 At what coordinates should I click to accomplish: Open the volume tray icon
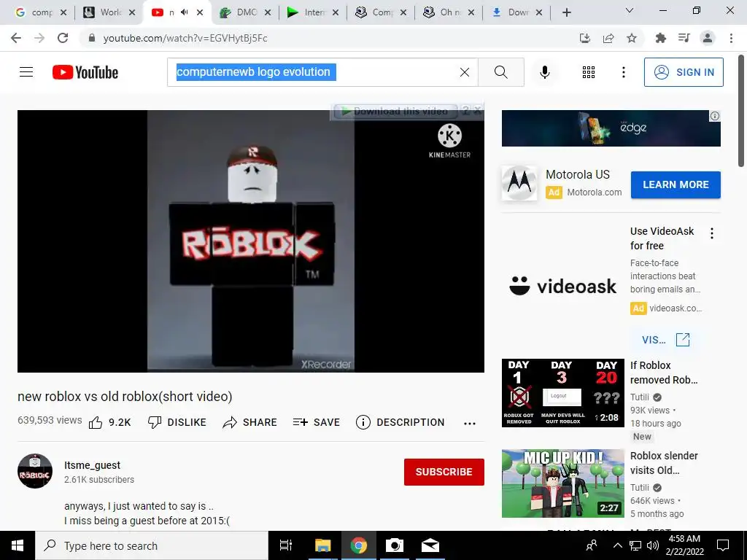tap(653, 545)
